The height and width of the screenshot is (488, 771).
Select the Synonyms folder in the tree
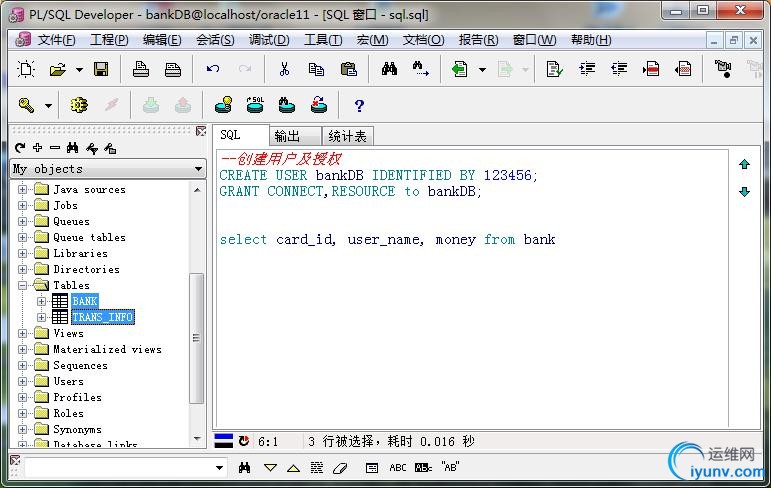[x=77, y=429]
